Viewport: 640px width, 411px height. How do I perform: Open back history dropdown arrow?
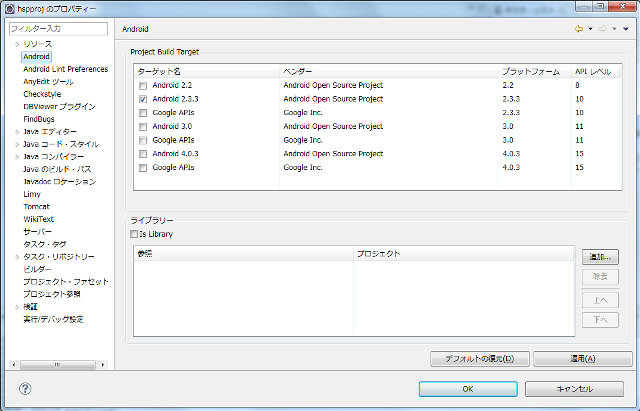[590, 29]
